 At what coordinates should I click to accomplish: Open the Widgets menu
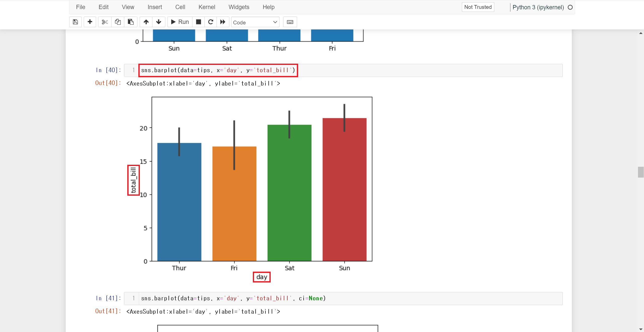pyautogui.click(x=239, y=7)
